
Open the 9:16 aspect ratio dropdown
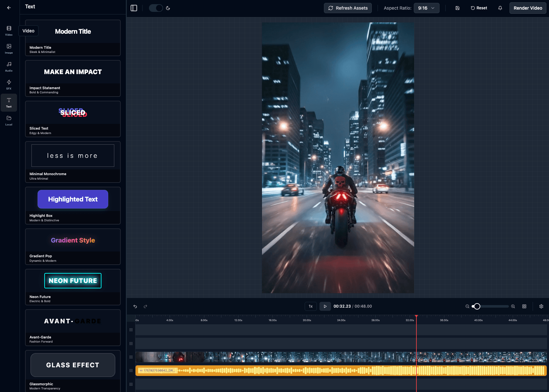pyautogui.click(x=427, y=8)
